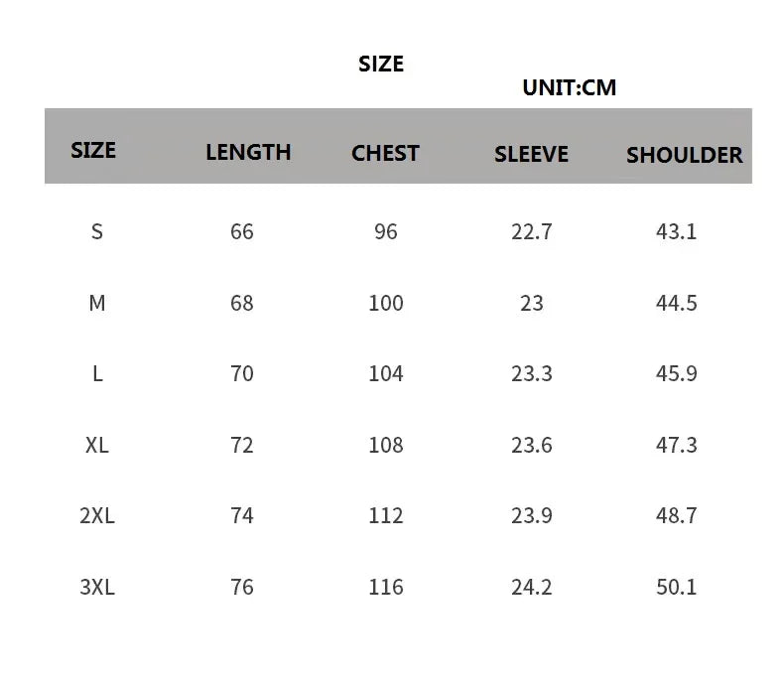Select the chest value 100
Screen dimensions: 784x685
(385, 303)
